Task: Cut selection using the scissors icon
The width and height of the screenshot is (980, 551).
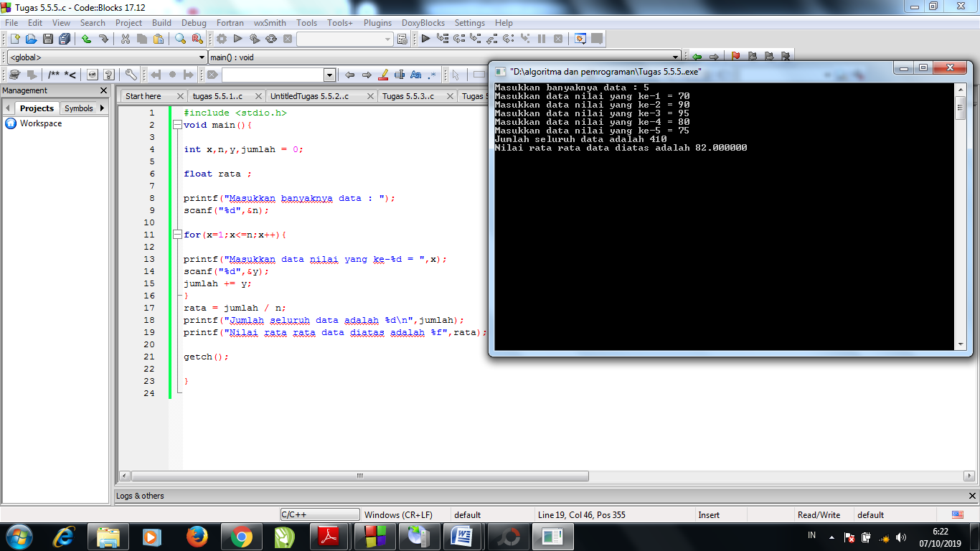Action: [126, 39]
